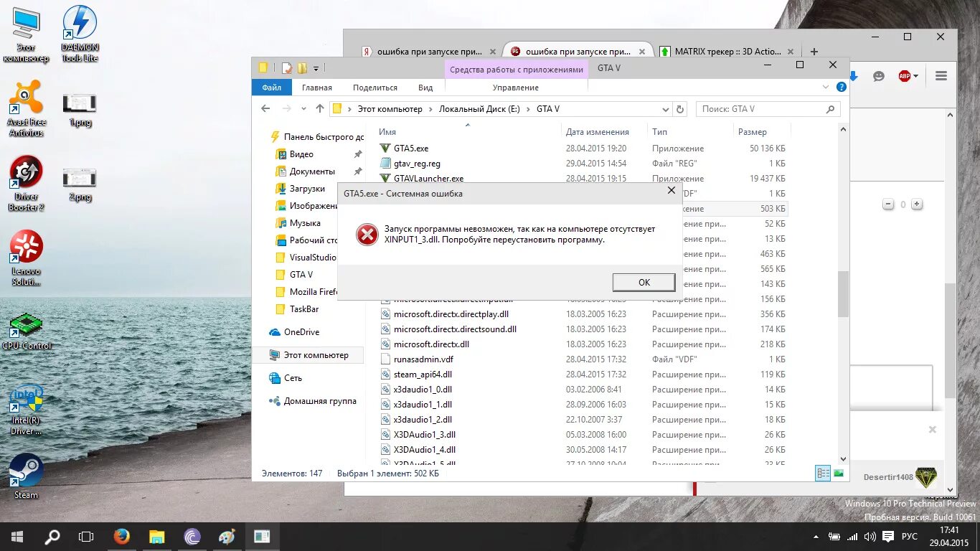Open Explorer help question mark icon
This screenshot has width=980, height=551.
[x=842, y=87]
